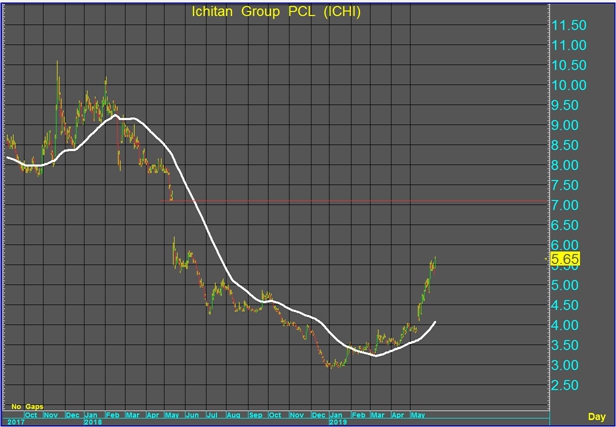Select the Jul month label

pos(212,415)
